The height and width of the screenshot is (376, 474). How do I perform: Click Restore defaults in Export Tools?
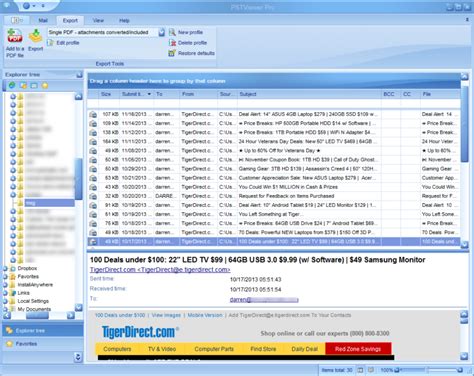[192, 53]
